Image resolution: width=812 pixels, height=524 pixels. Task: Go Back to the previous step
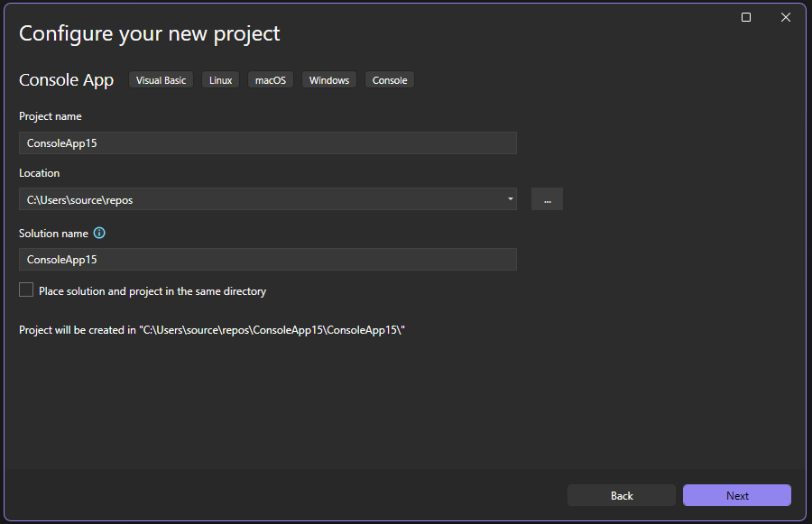point(621,495)
